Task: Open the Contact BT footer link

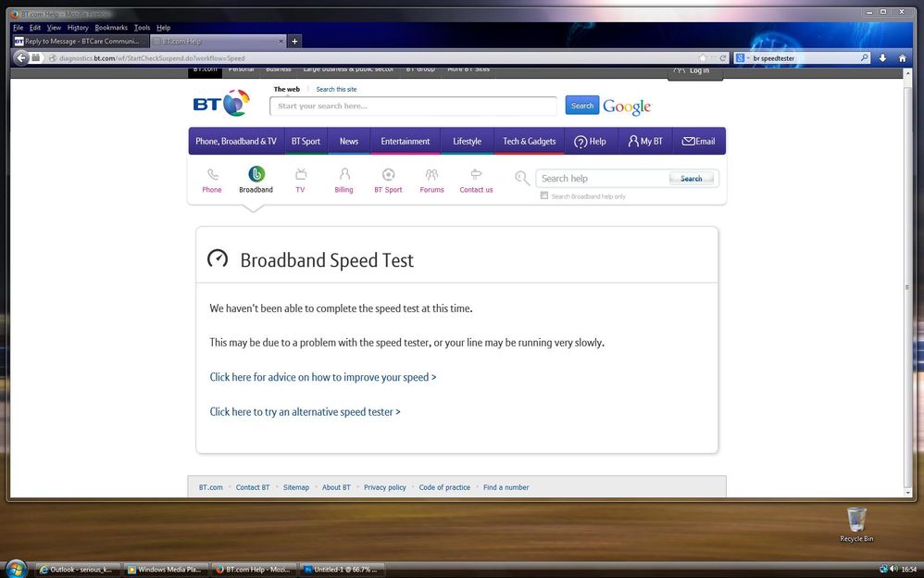Action: pyautogui.click(x=253, y=487)
